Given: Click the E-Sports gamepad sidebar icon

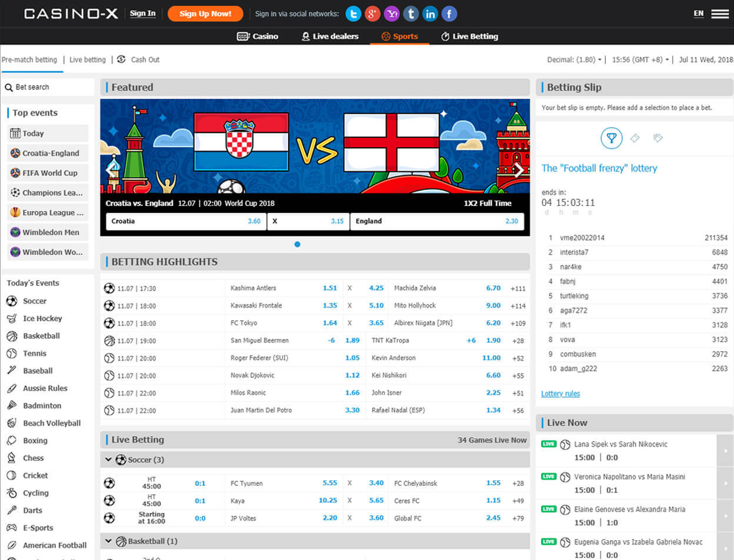Looking at the screenshot, I should click(12, 528).
